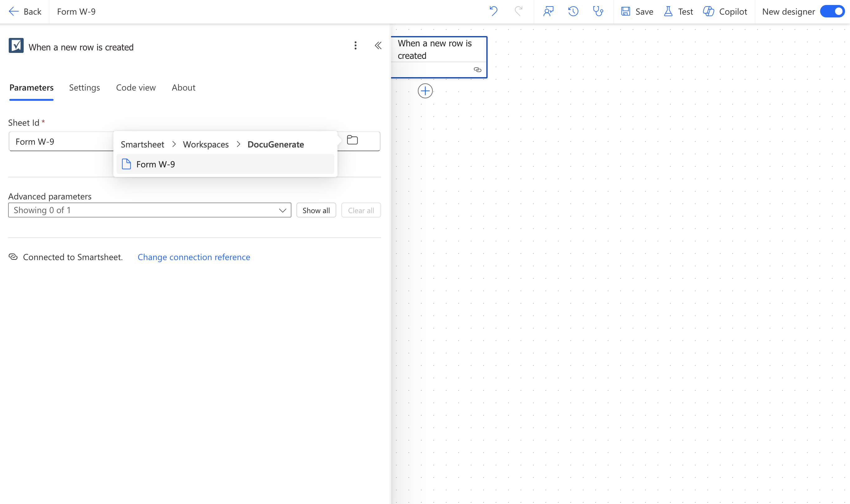Switch to the Parameters tab
Image resolution: width=850 pixels, height=504 pixels.
tap(31, 88)
